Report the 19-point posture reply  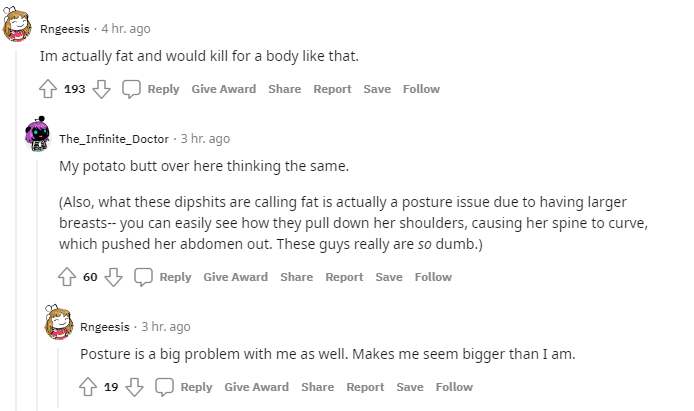[365, 387]
